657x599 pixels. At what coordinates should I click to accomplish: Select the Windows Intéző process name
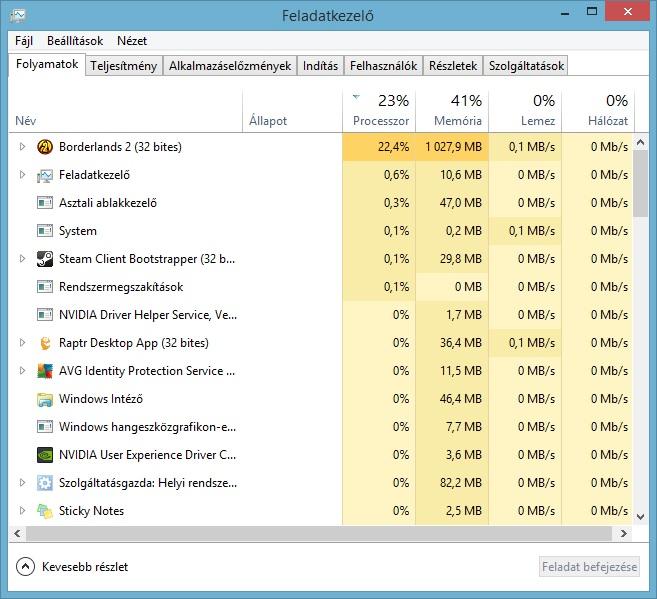click(x=101, y=399)
